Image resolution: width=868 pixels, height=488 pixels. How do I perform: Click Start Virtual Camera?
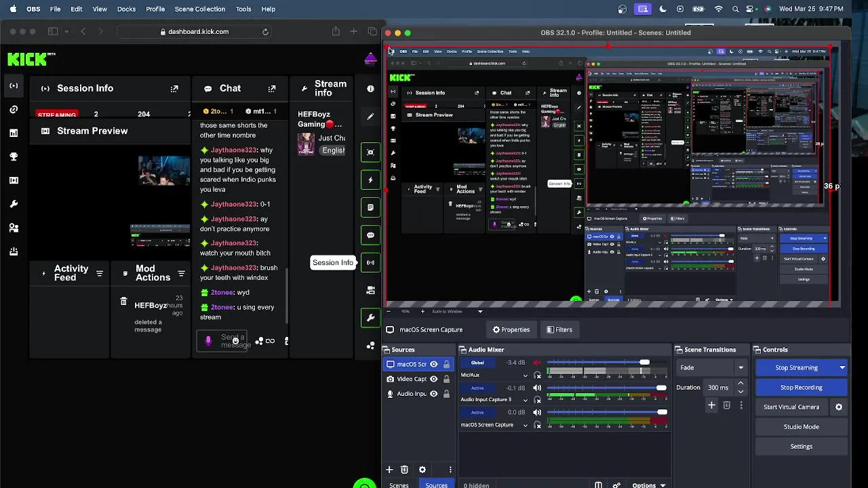tap(791, 407)
